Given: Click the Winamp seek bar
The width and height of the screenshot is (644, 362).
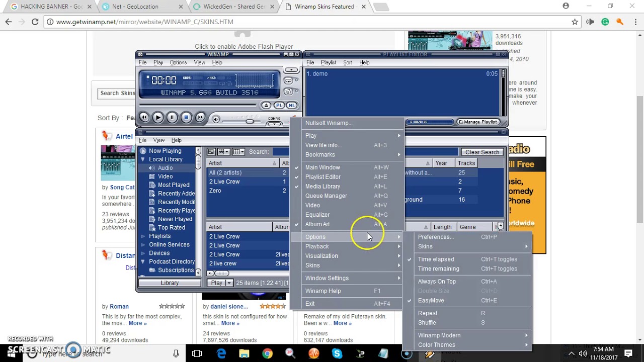Looking at the screenshot, I should tap(198, 105).
